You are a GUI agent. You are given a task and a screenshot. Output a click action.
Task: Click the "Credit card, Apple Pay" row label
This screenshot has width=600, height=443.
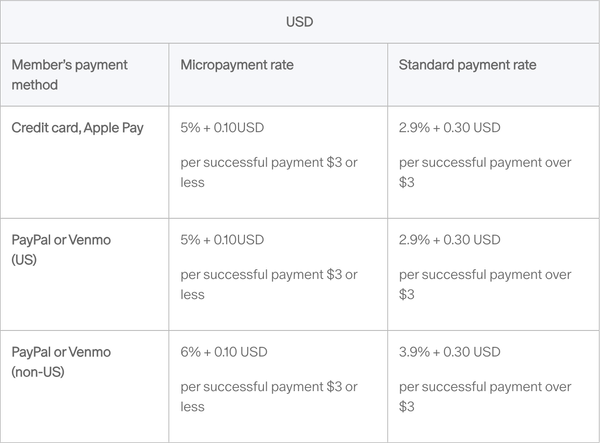(78, 128)
